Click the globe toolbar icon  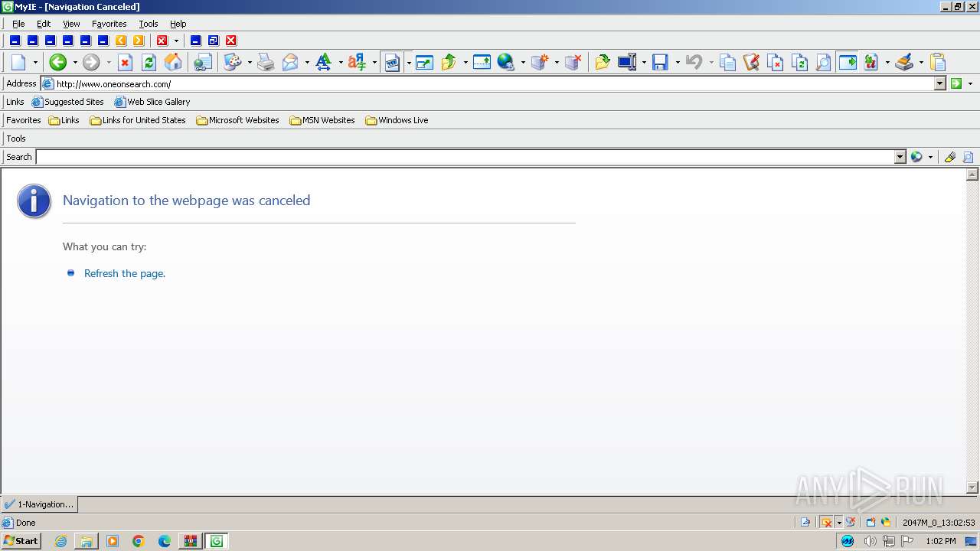[506, 63]
